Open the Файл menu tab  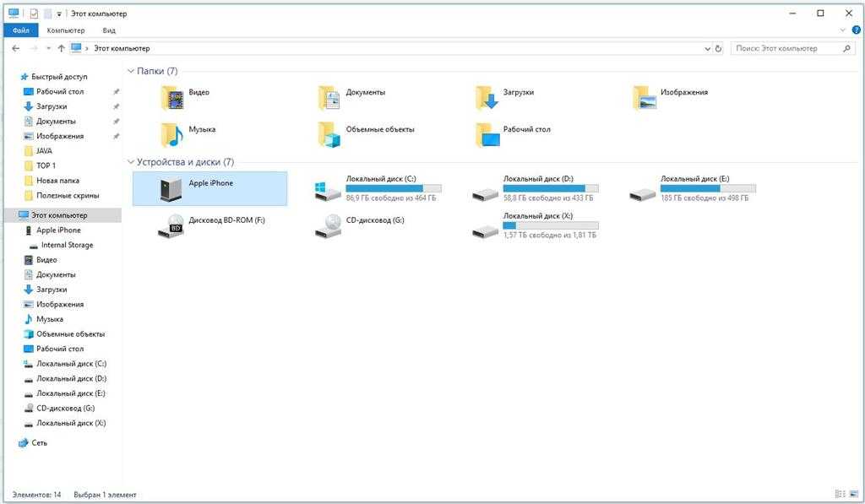pyautogui.click(x=21, y=30)
